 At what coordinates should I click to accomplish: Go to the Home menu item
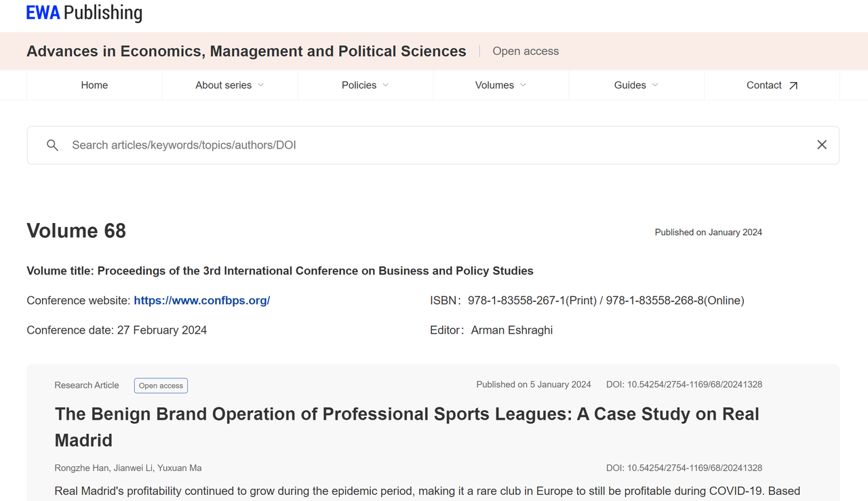(94, 85)
